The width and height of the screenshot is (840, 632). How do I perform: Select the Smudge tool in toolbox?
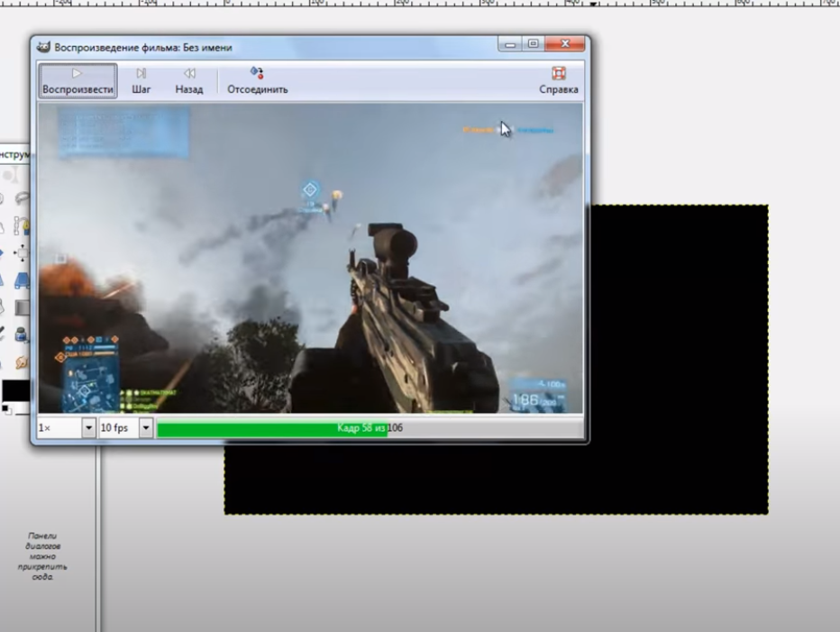click(22, 362)
